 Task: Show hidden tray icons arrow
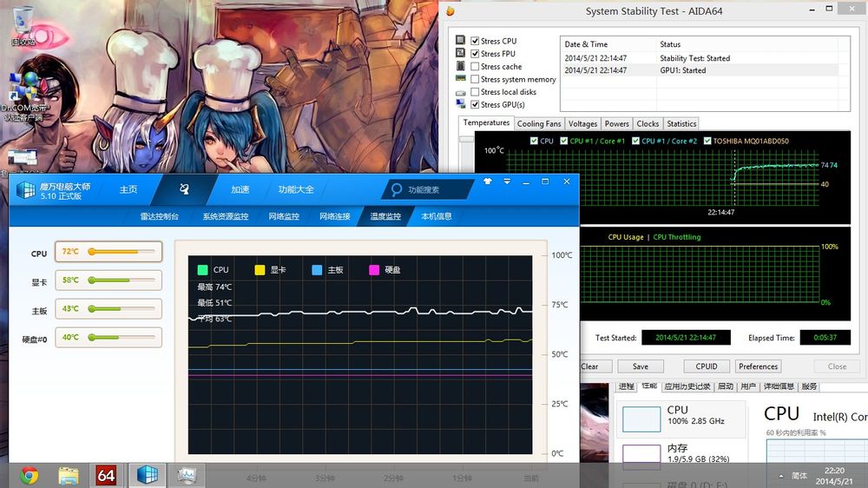[781, 476]
